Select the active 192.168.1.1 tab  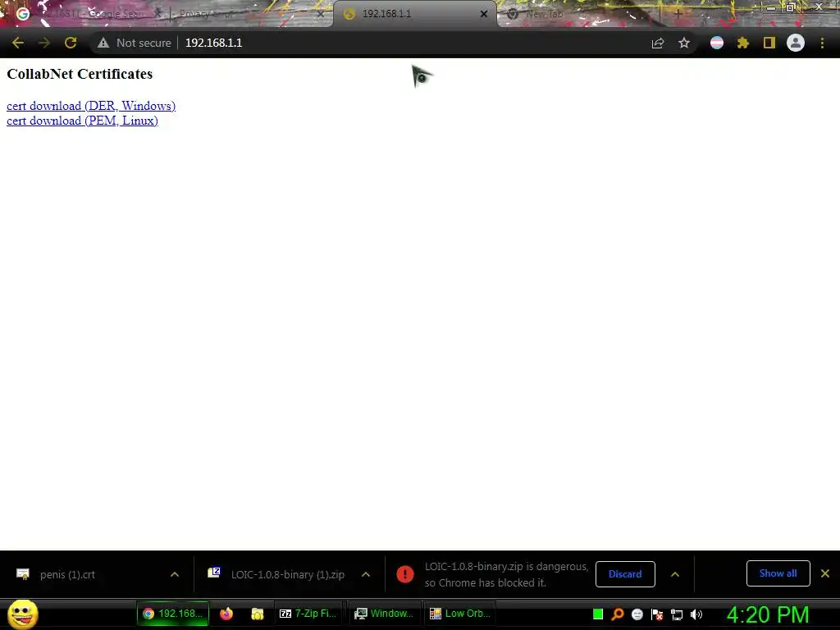(415, 14)
